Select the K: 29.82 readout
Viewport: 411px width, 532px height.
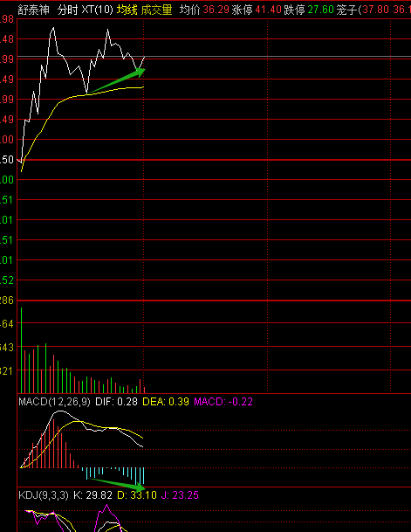tap(92, 495)
